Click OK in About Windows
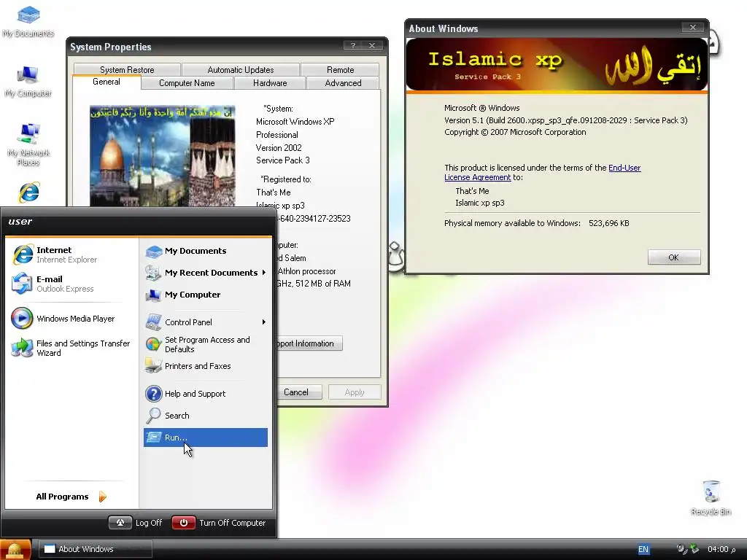The height and width of the screenshot is (560, 747). click(x=673, y=257)
